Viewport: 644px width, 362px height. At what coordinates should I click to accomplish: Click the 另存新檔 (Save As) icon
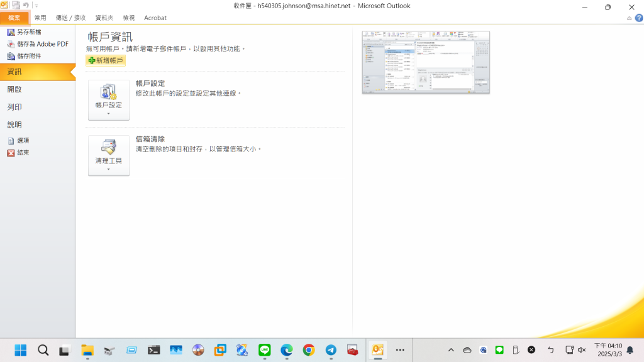pyautogui.click(x=11, y=32)
